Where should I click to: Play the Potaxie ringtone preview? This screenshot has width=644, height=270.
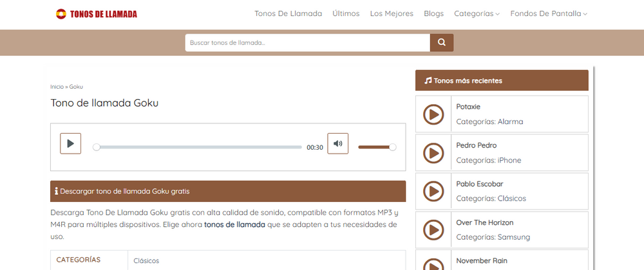(433, 114)
